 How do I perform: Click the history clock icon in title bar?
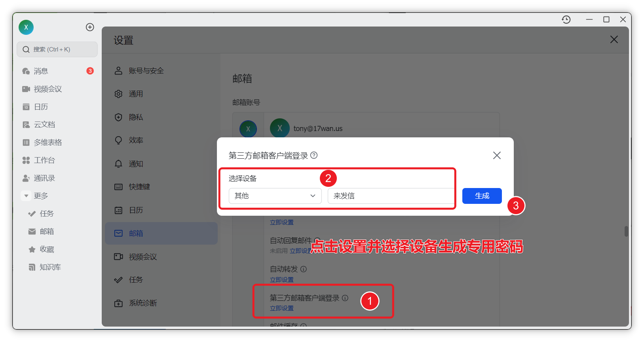[x=566, y=19]
